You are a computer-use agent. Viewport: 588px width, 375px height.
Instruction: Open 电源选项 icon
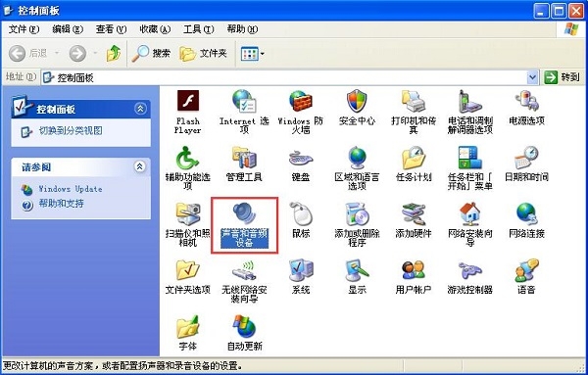[526, 101]
